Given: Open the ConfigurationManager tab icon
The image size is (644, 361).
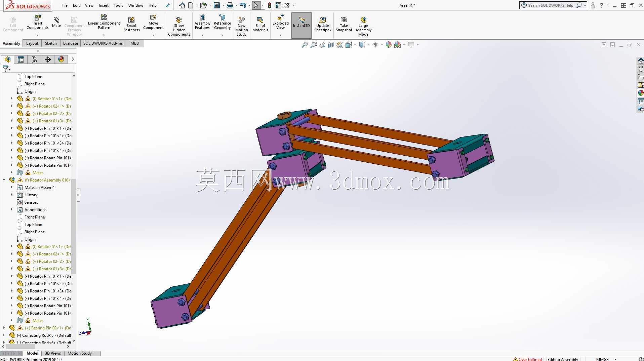Looking at the screenshot, I should (x=34, y=59).
